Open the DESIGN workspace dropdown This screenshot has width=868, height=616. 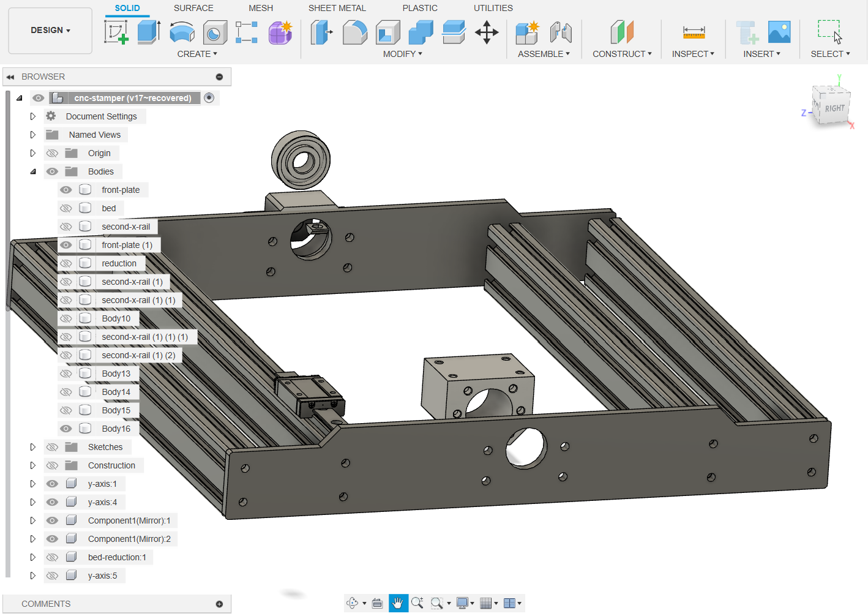50,29
